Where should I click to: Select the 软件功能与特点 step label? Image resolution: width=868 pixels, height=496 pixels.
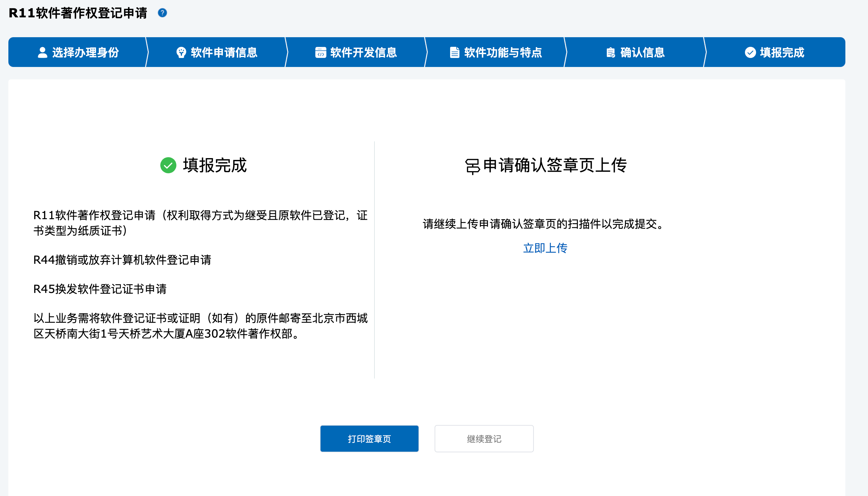point(503,52)
